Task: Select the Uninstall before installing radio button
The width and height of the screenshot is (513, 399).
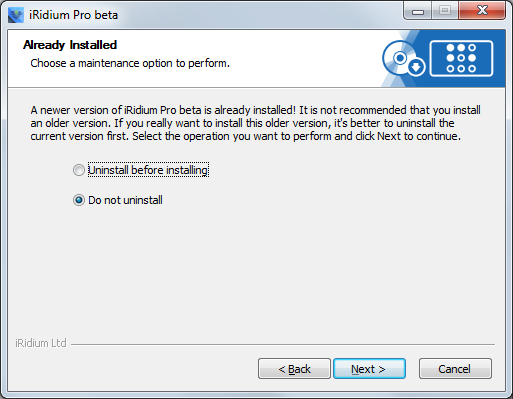Action: [79, 170]
